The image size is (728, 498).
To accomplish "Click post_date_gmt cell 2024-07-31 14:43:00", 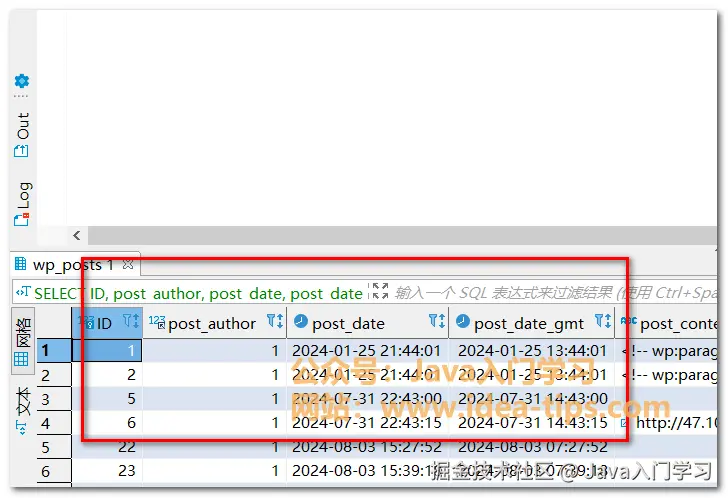I will point(532,399).
